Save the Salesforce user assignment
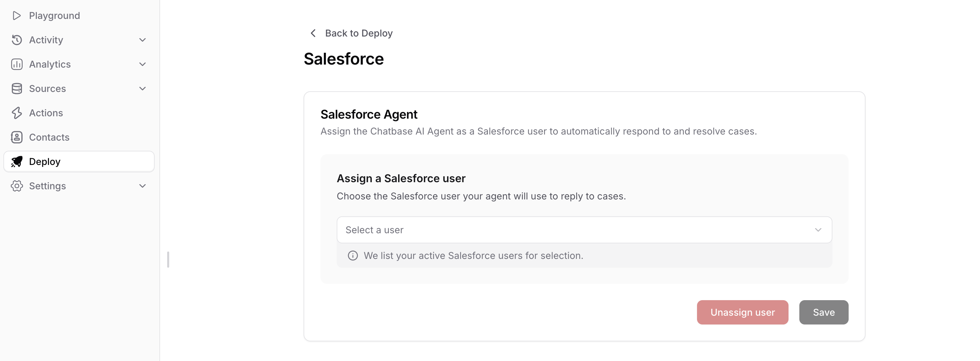980x361 pixels. pyautogui.click(x=824, y=312)
